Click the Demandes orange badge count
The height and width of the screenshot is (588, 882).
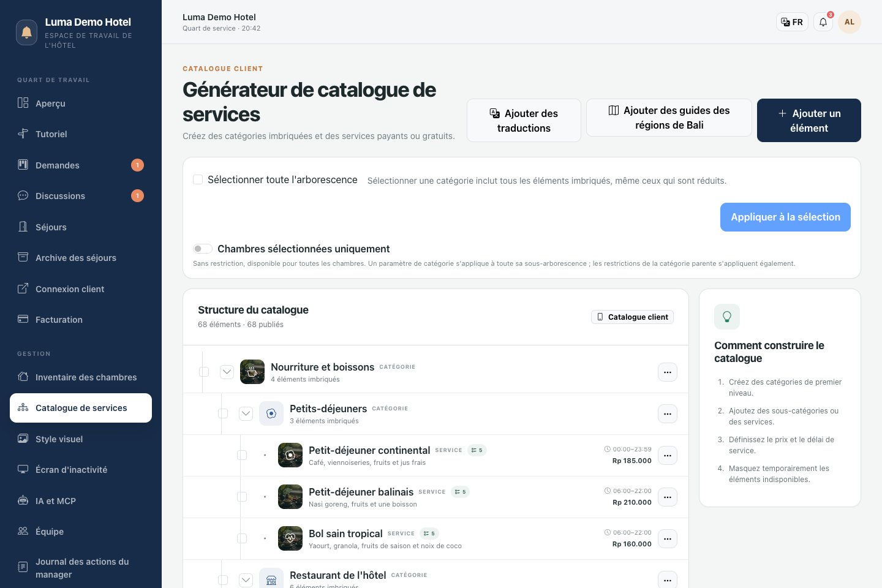coord(137,165)
